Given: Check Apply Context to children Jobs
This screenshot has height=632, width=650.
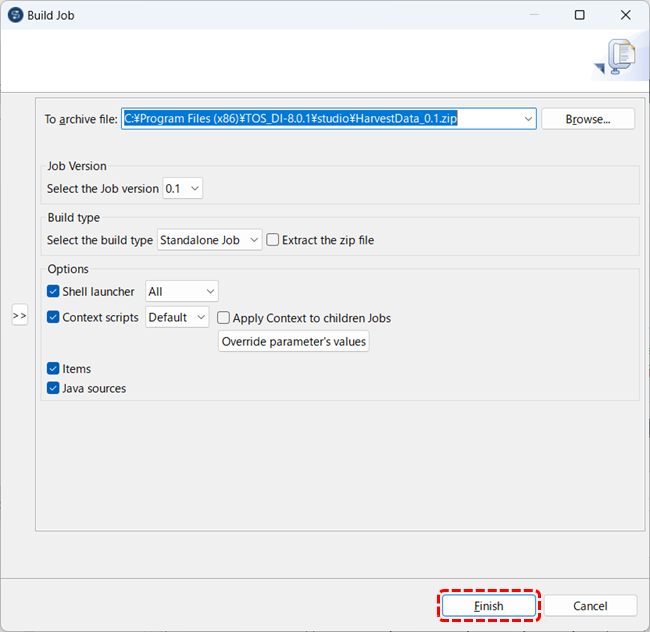Looking at the screenshot, I should pos(223,318).
